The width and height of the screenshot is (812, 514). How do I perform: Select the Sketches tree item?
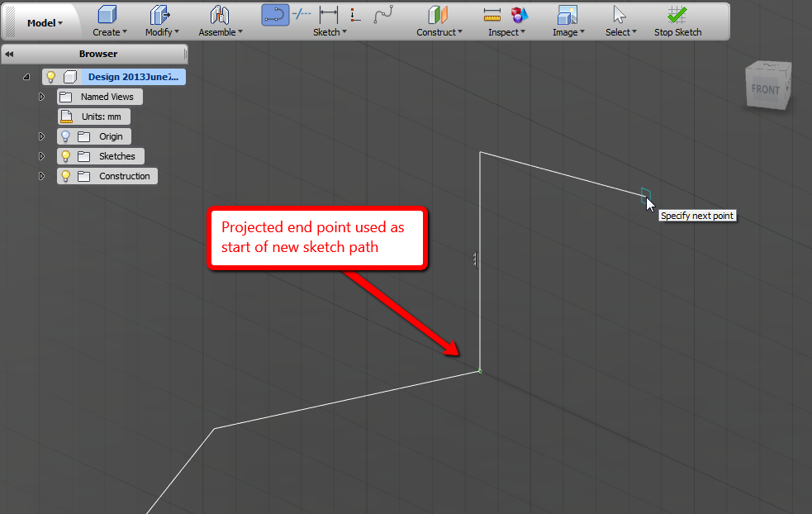[117, 156]
